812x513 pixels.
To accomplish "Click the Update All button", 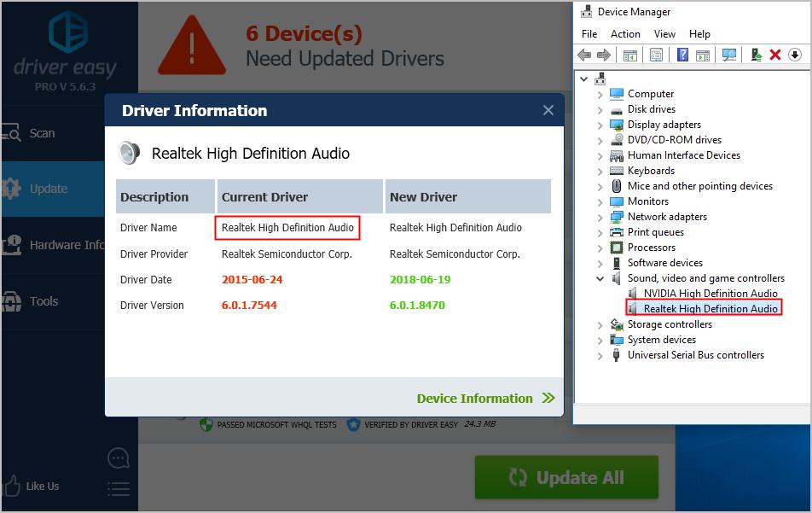I will (565, 478).
